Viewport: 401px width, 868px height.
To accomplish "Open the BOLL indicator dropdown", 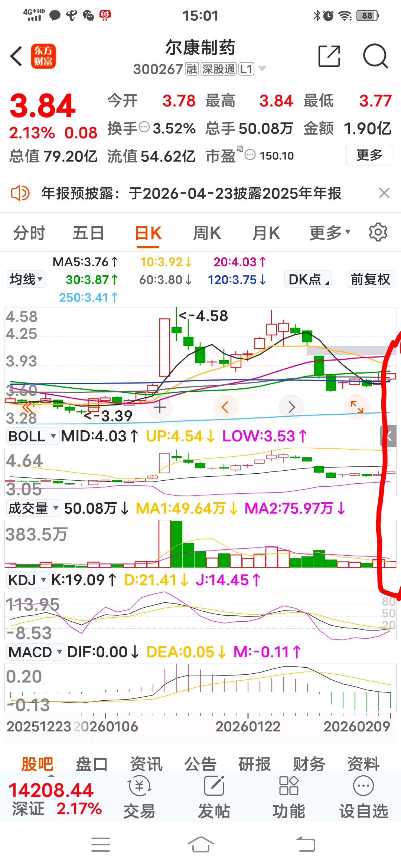I will [32, 436].
